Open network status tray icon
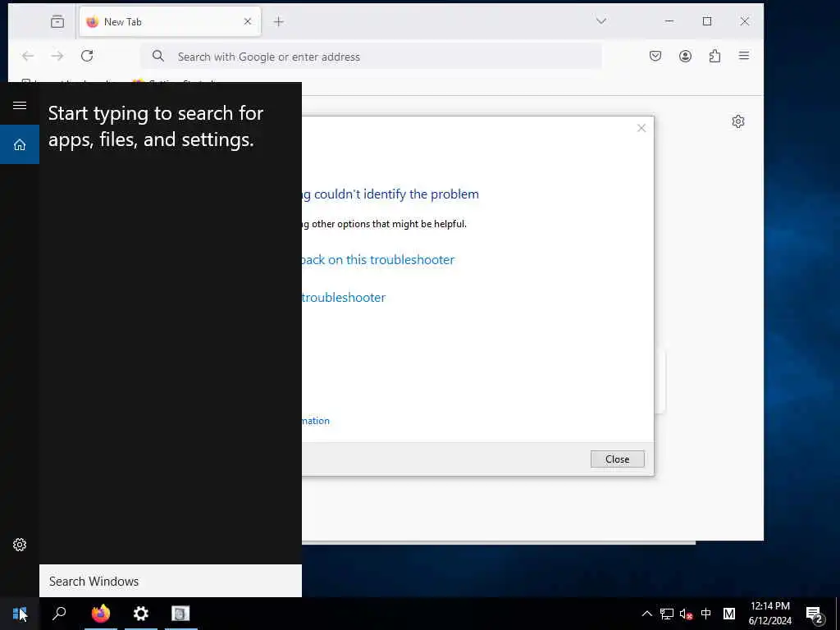 click(667, 614)
